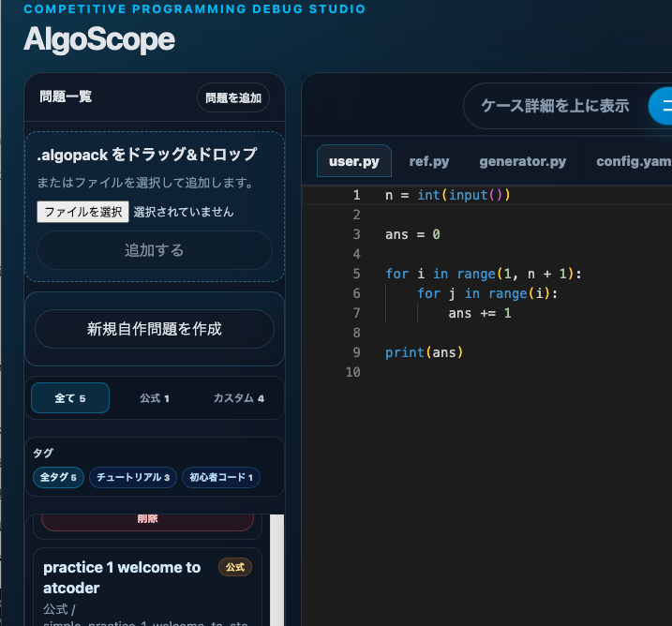
Task: Switch to the generator.py tab
Action: tap(522, 161)
